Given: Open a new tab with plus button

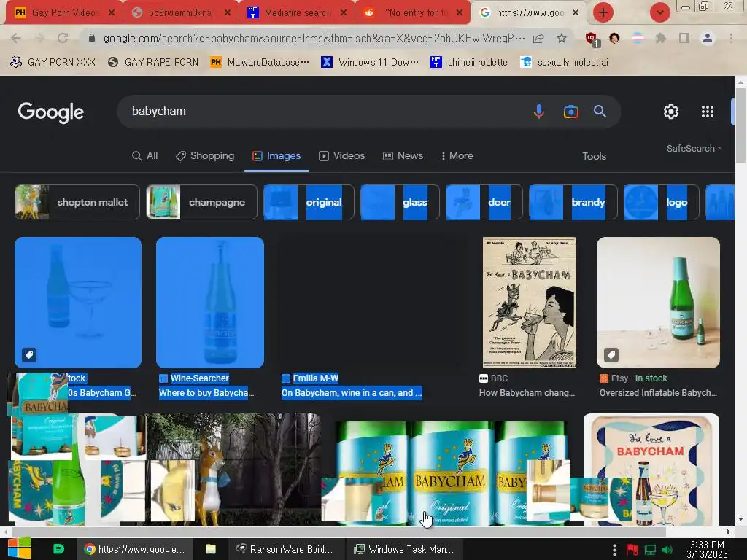Looking at the screenshot, I should [603, 13].
